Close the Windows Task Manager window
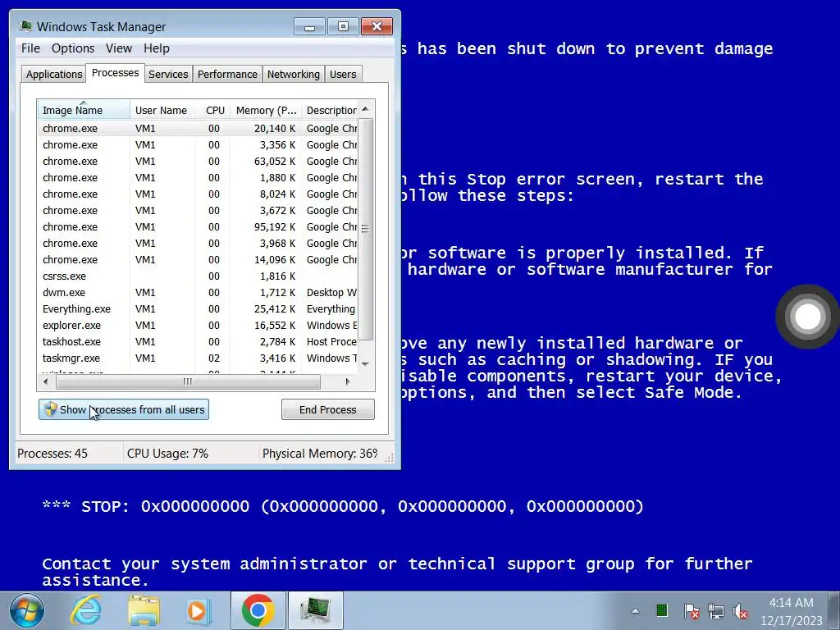The height and width of the screenshot is (630, 840). pyautogui.click(x=377, y=27)
